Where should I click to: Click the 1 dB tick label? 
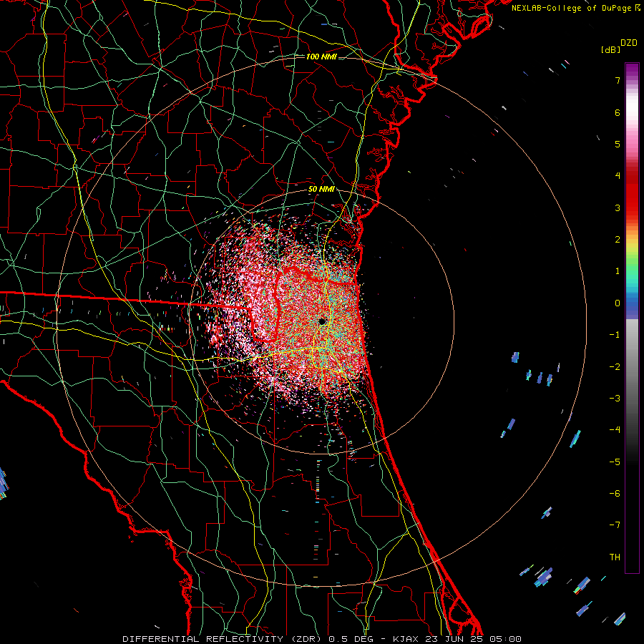point(618,271)
